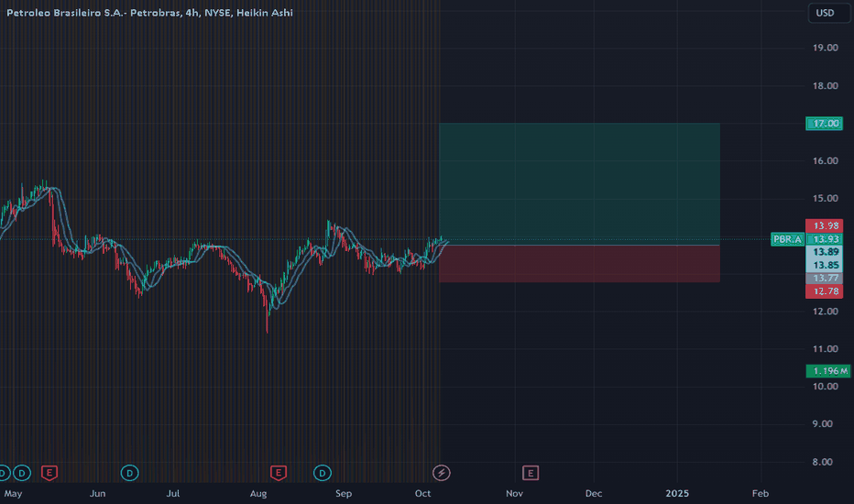Open the August earnings E marker
The width and height of the screenshot is (854, 504).
coord(279,473)
